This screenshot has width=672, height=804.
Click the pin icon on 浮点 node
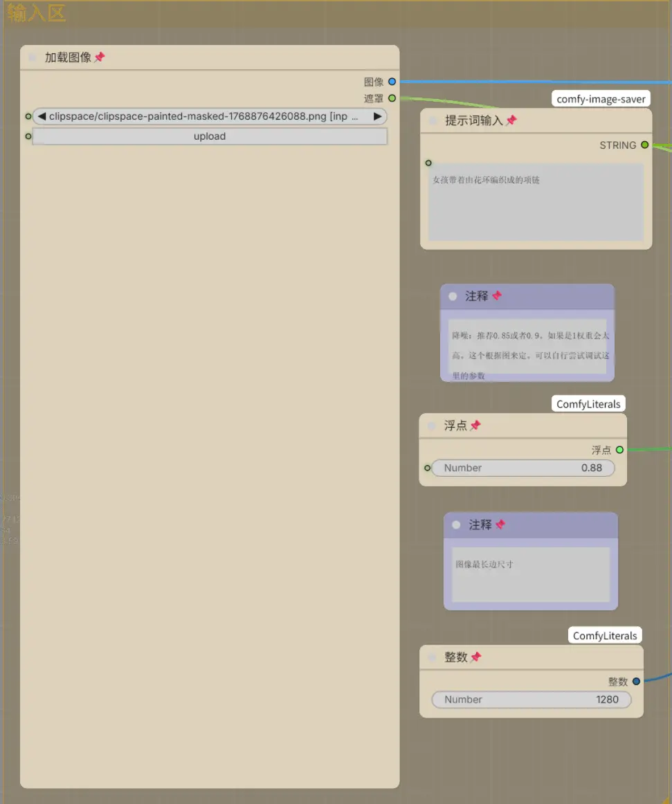pyautogui.click(x=475, y=425)
